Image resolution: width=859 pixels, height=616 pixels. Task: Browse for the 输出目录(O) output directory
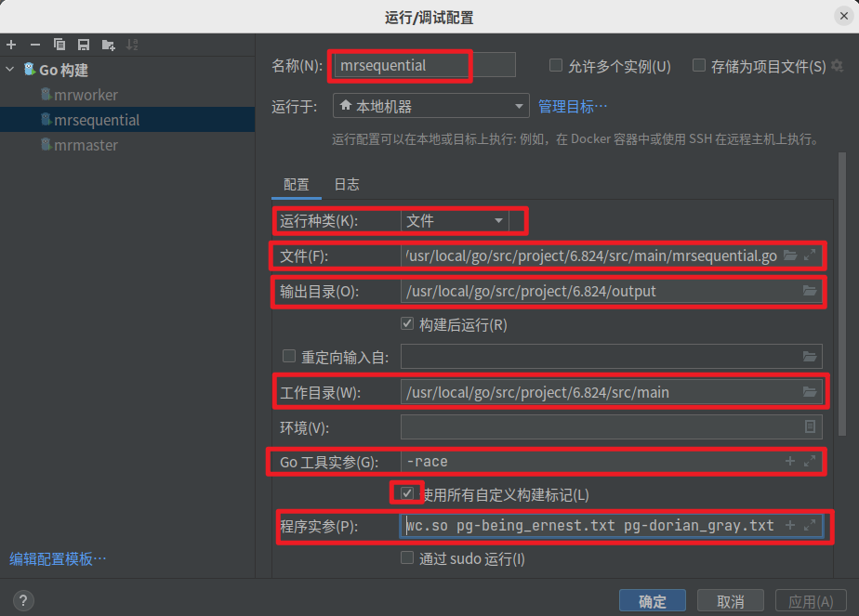pos(808,291)
